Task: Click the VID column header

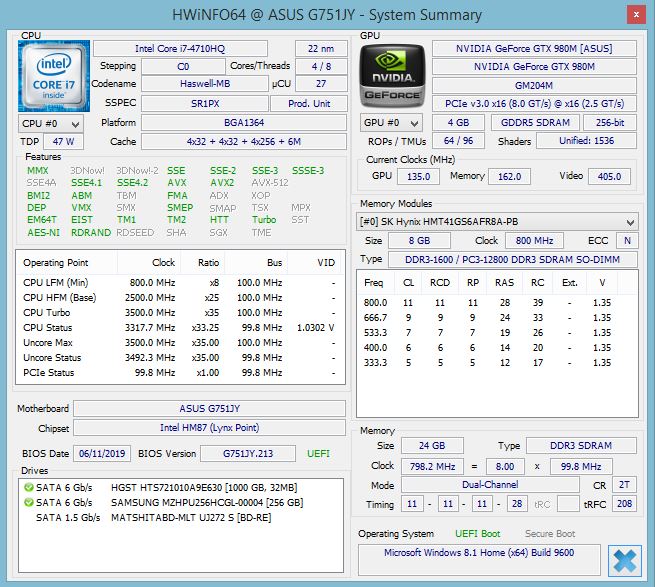Action: pyautogui.click(x=316, y=263)
